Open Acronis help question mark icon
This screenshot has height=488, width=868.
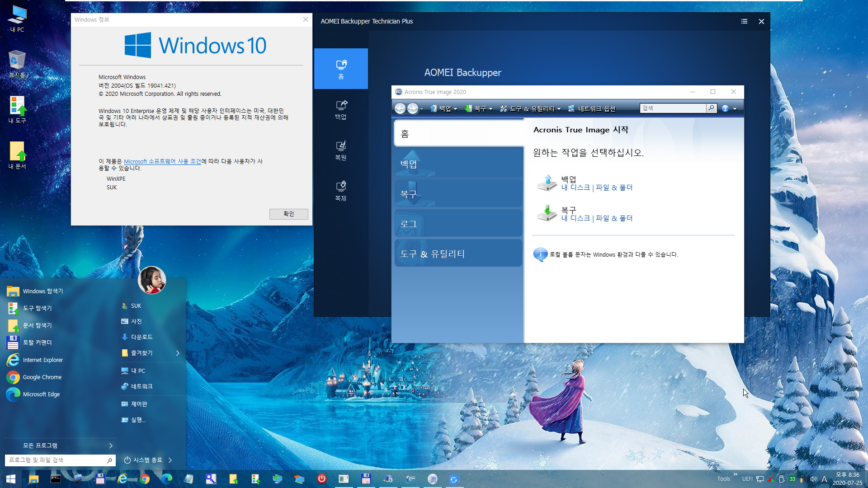click(x=725, y=108)
